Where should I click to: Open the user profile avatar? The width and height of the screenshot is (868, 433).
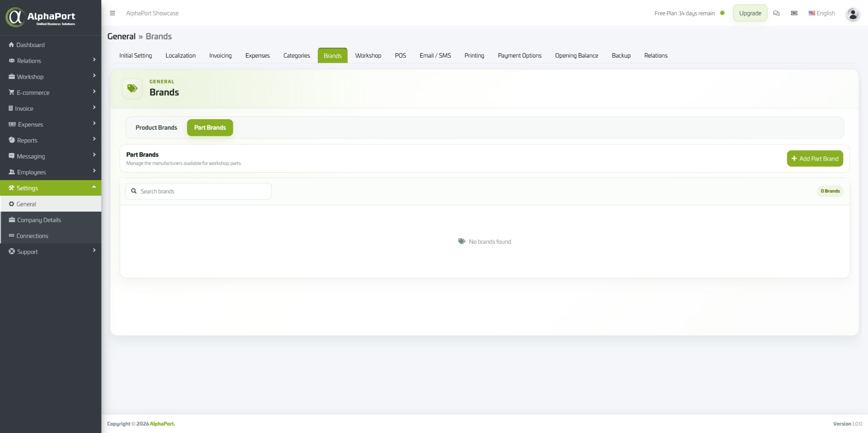[853, 14]
